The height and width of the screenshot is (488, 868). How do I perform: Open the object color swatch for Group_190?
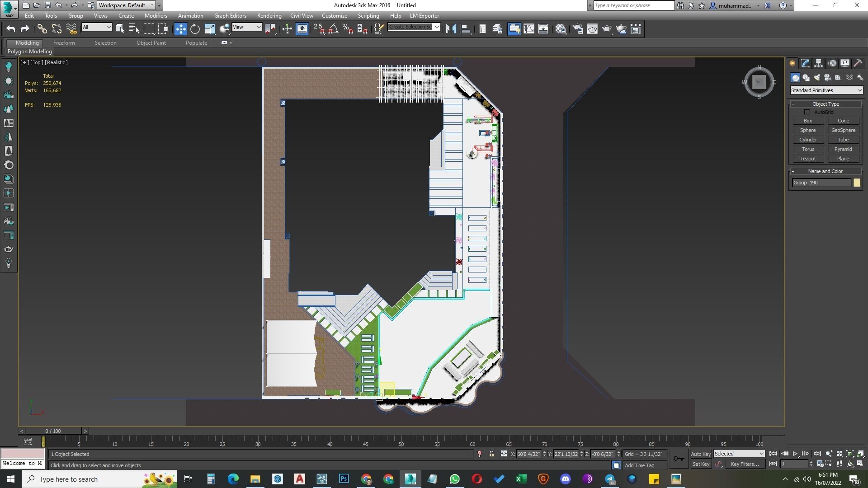(x=857, y=183)
